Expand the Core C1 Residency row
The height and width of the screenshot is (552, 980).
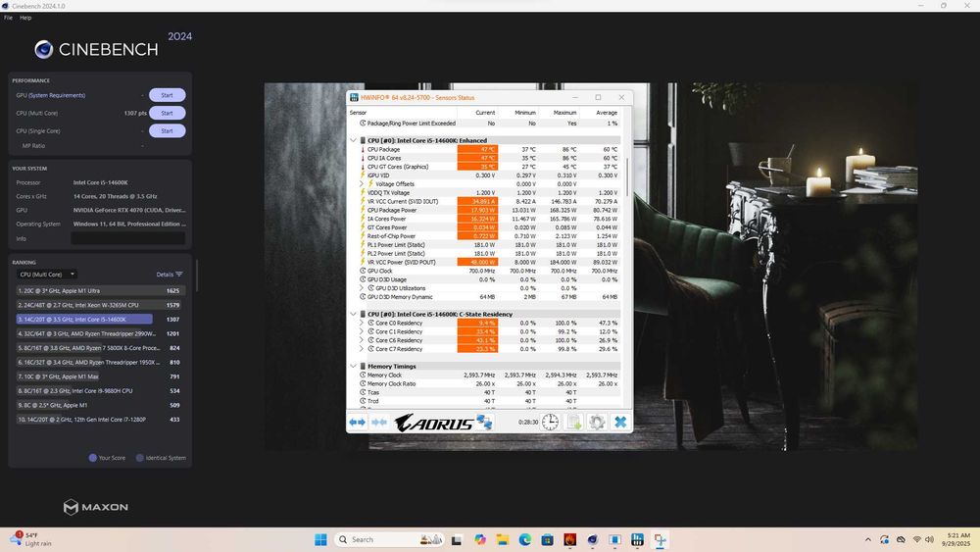tap(362, 332)
